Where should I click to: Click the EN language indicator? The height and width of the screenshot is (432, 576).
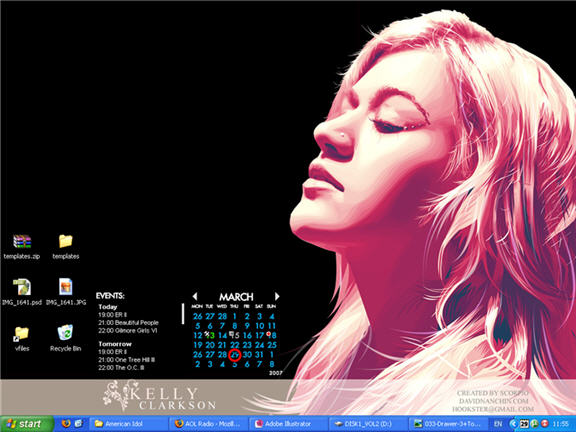point(498,424)
